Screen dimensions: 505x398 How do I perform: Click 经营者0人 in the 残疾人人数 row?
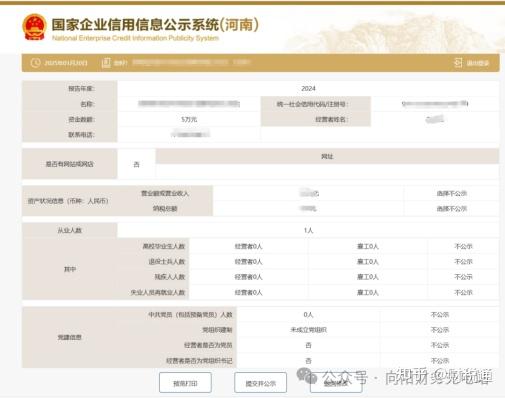click(x=248, y=277)
